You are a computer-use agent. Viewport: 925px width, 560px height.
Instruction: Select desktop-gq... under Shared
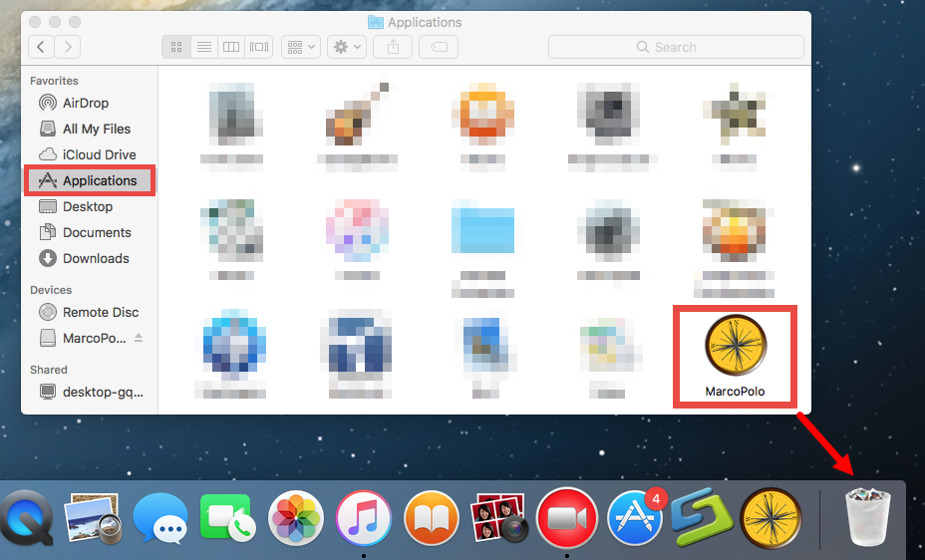coord(90,392)
